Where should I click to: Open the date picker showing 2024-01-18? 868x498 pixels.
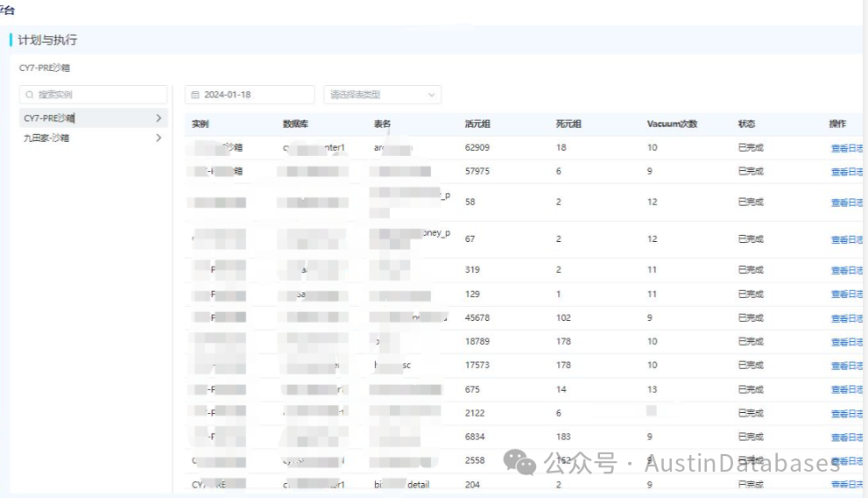click(x=250, y=95)
